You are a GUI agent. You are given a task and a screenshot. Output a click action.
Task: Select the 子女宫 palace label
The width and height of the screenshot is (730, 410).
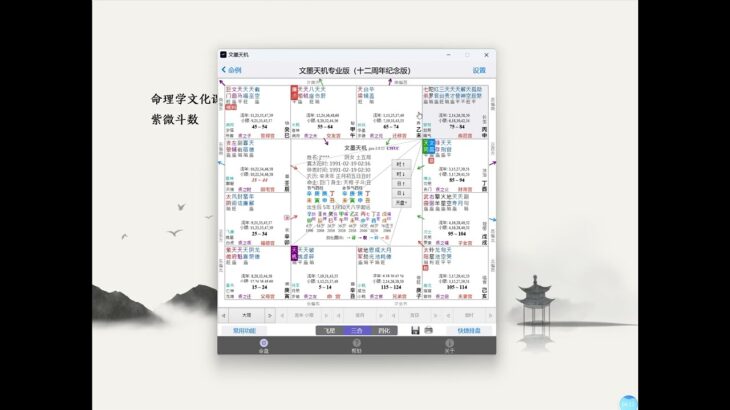(465, 243)
